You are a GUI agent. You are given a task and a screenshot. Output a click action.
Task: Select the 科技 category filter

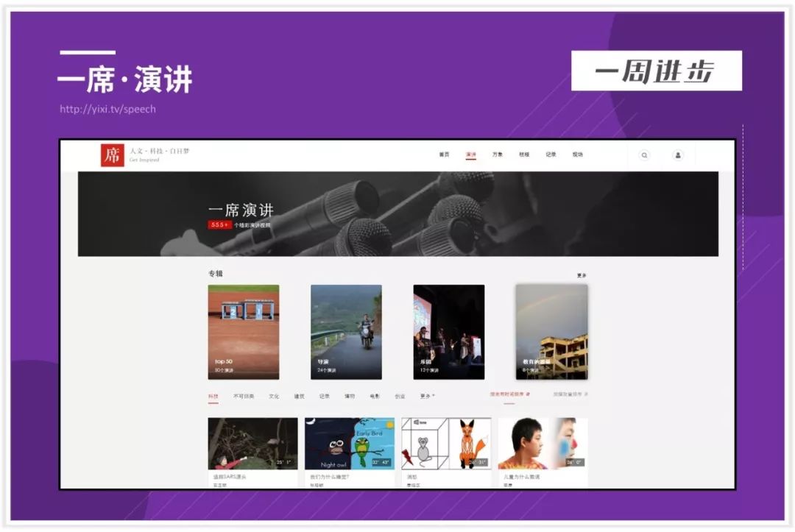tap(213, 395)
